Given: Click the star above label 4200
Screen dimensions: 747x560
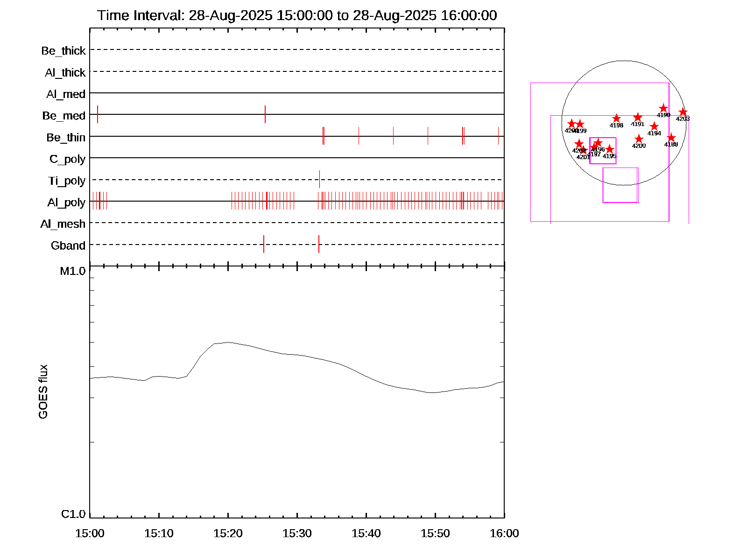Looking at the screenshot, I should click(639, 139).
